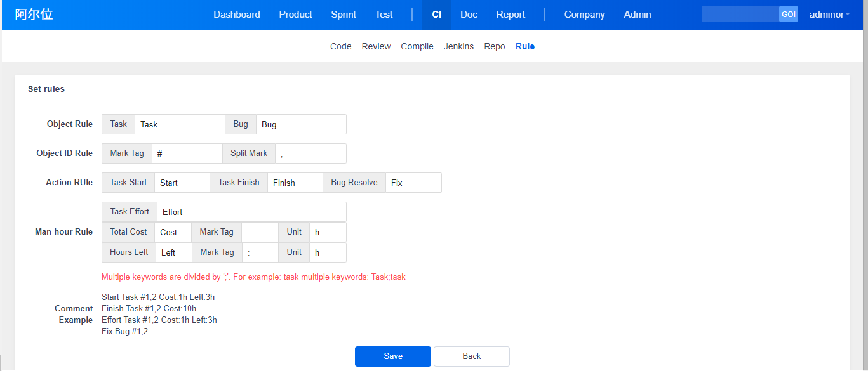Edit the Bug Resolve keyword field
This screenshot has height=371, width=868.
pyautogui.click(x=413, y=183)
